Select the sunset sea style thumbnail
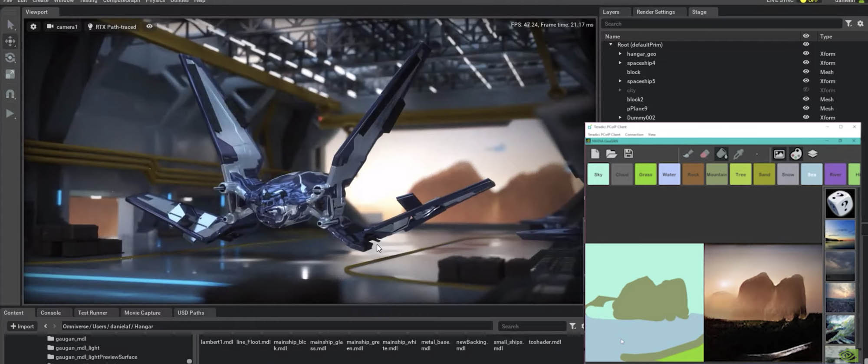Viewport: 868px width, 364px height. [840, 235]
